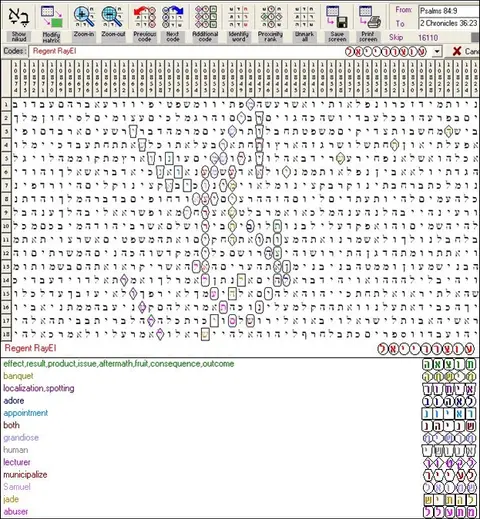Screen dimensions: 480x519
Task: Select the red 'Regent RayEl' label below the matrix
Action: point(30,348)
